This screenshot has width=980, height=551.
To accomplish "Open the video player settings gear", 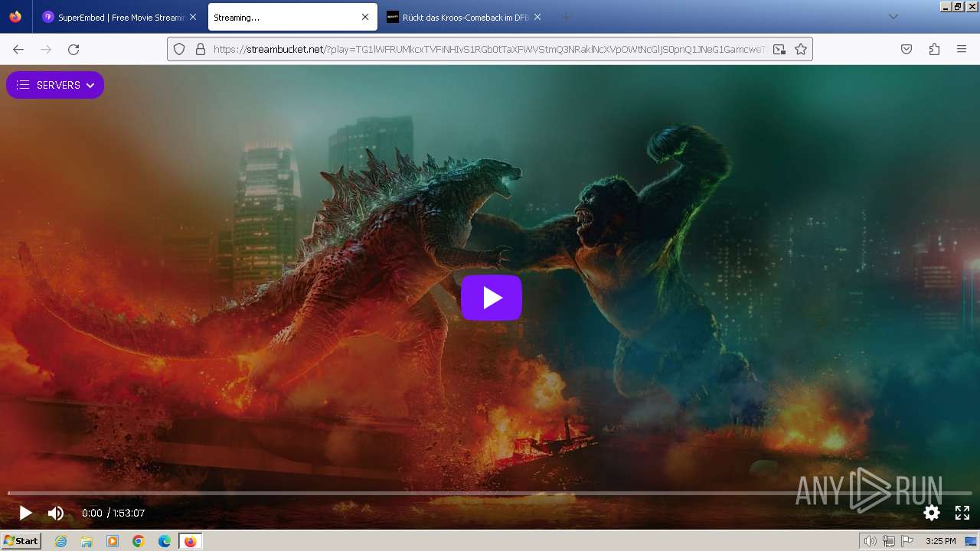I will click(932, 513).
